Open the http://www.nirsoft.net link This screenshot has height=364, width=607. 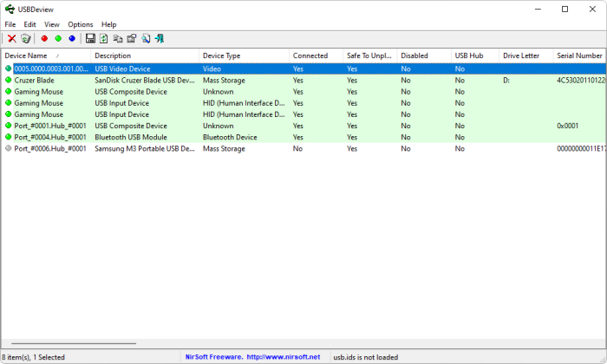284,357
